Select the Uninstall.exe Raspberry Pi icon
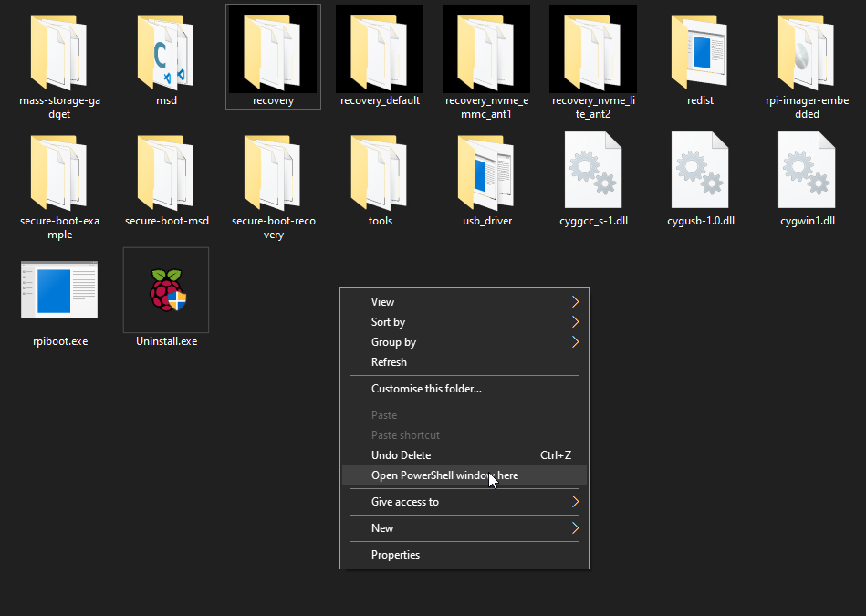 click(167, 290)
